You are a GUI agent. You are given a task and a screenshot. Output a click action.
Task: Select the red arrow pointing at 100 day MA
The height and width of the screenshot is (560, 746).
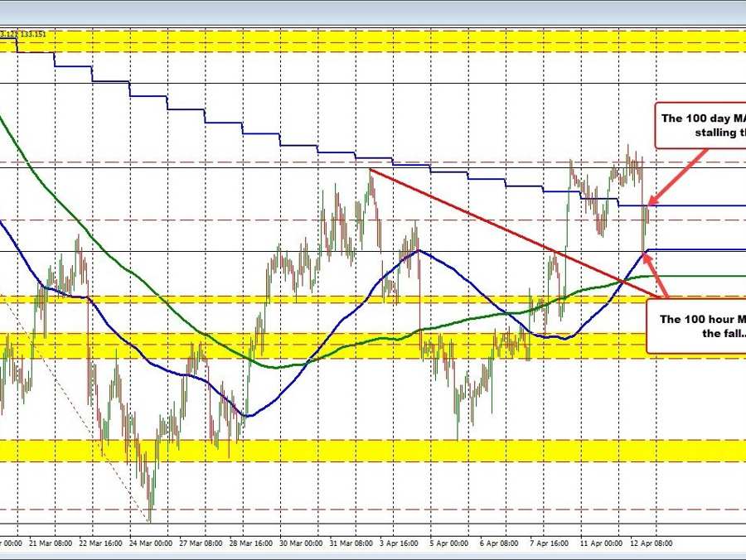pyautogui.click(x=679, y=173)
